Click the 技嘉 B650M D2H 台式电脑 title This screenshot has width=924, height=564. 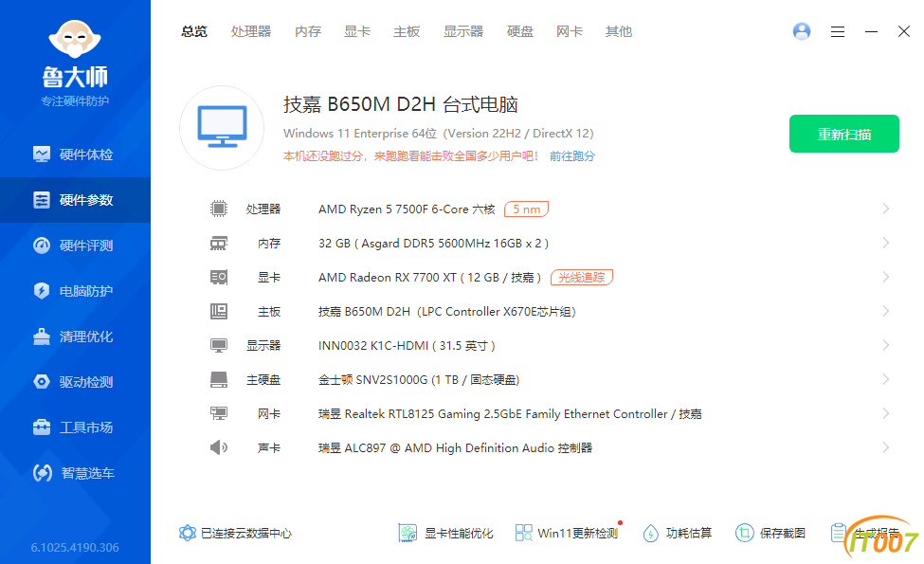(401, 104)
